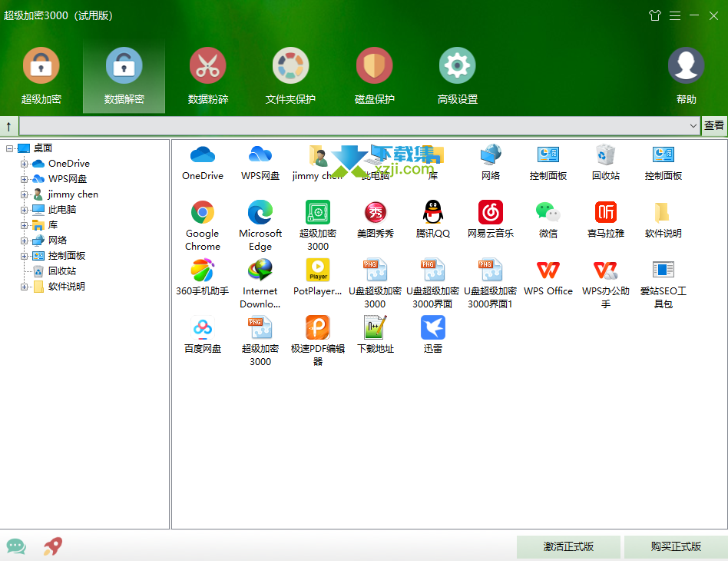
Task: Select the 超级加密3000 PNG image file
Action: (x=260, y=341)
